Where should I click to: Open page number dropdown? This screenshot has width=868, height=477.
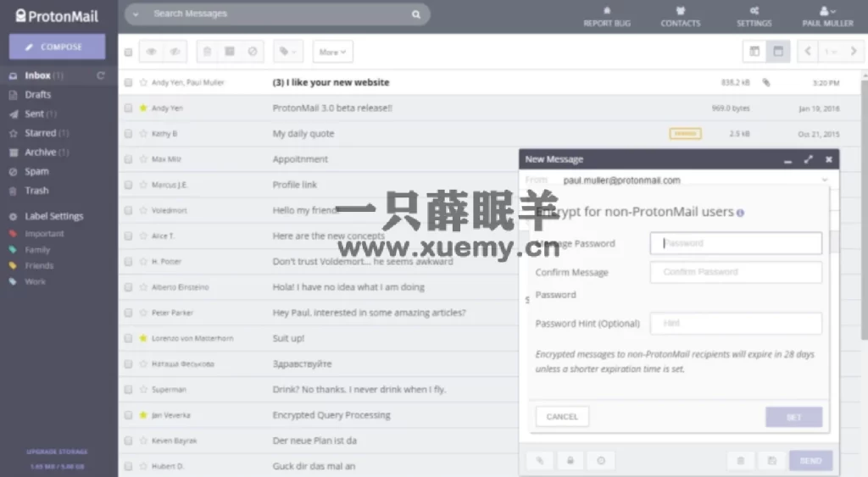pos(831,52)
